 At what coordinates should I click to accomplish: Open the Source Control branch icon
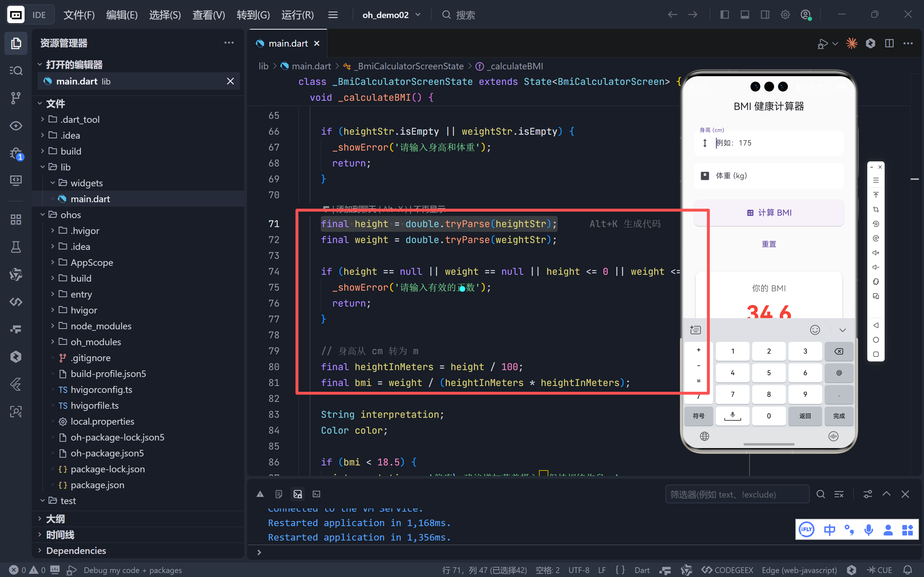click(x=16, y=98)
